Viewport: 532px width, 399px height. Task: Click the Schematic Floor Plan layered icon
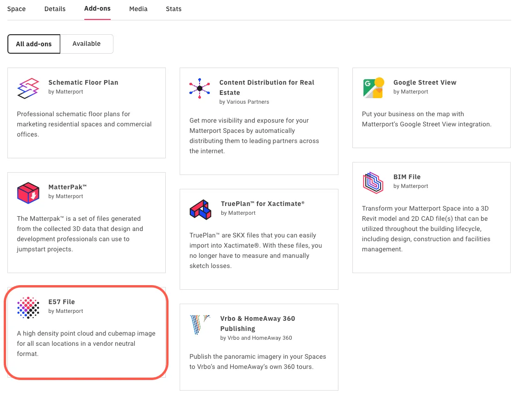(28, 88)
